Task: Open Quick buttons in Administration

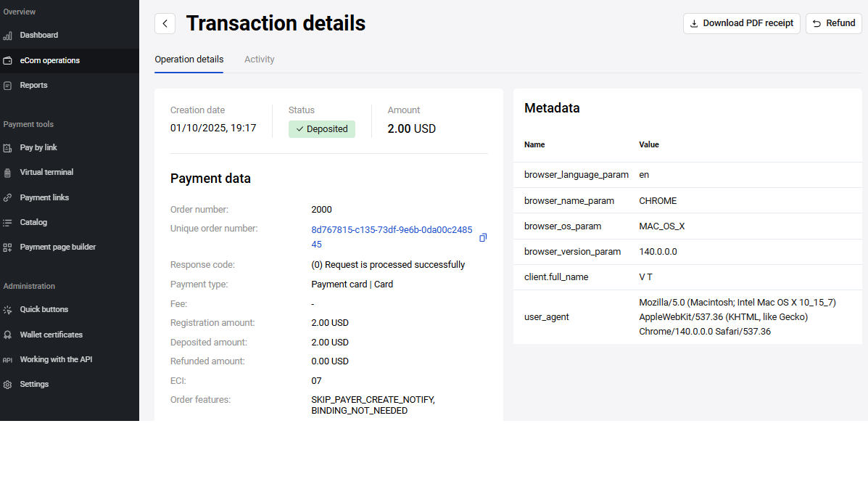Action: [44, 309]
